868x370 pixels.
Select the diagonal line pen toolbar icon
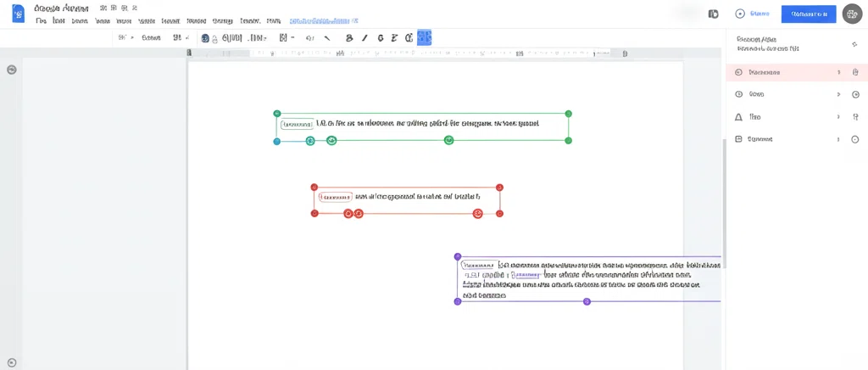[327, 37]
